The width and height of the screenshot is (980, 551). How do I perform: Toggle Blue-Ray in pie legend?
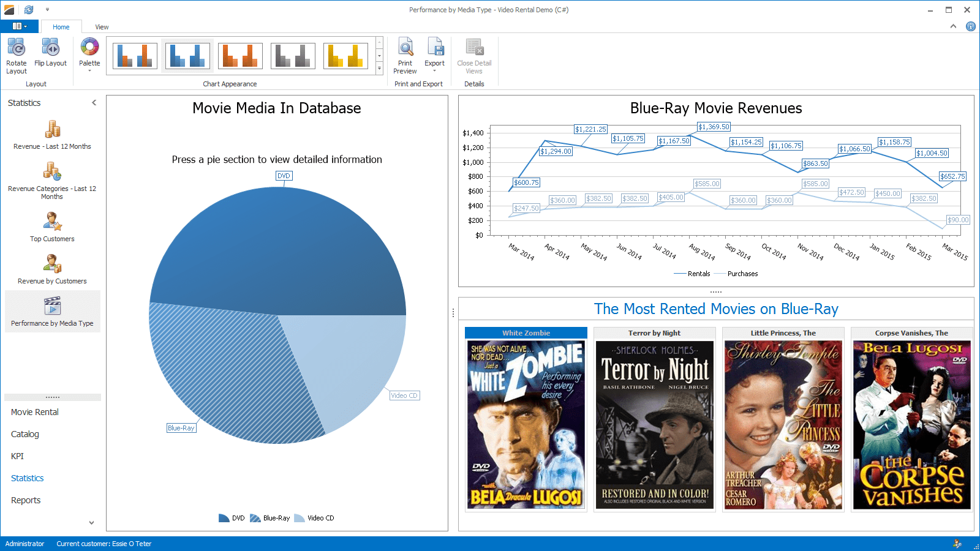[269, 518]
